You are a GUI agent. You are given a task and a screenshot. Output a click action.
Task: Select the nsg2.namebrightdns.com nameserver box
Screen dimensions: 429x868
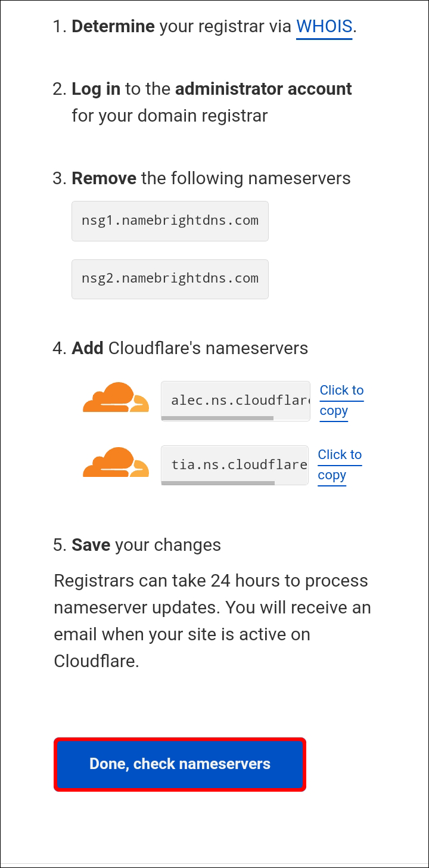tap(170, 278)
